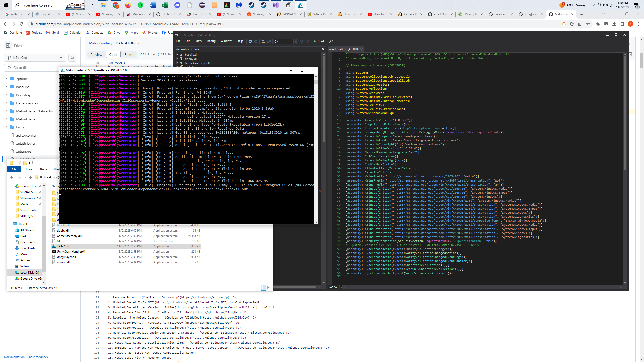Viewport: 644px width, 362px height.
Task: Click dnSpy Undo icon
Action: coord(301,41)
